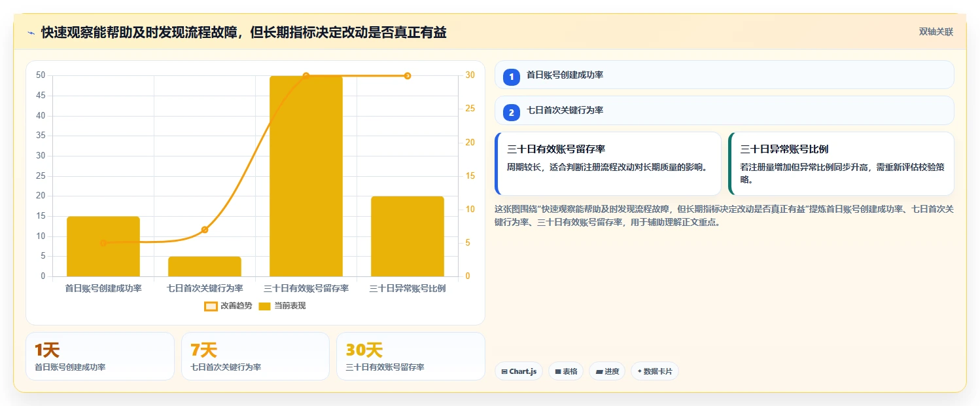Click the 双轴关联 label in header
980x406 pixels.
click(x=936, y=31)
